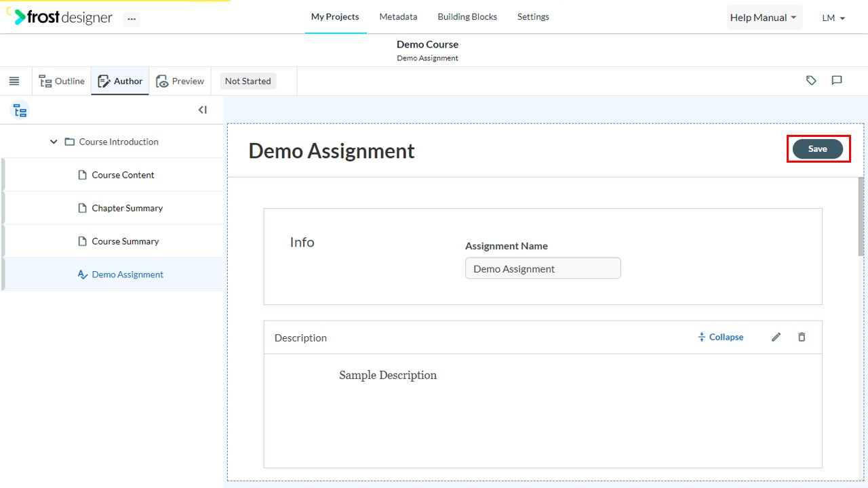Switch to Outline view
Screen dimensions: 868x488
tap(62, 81)
